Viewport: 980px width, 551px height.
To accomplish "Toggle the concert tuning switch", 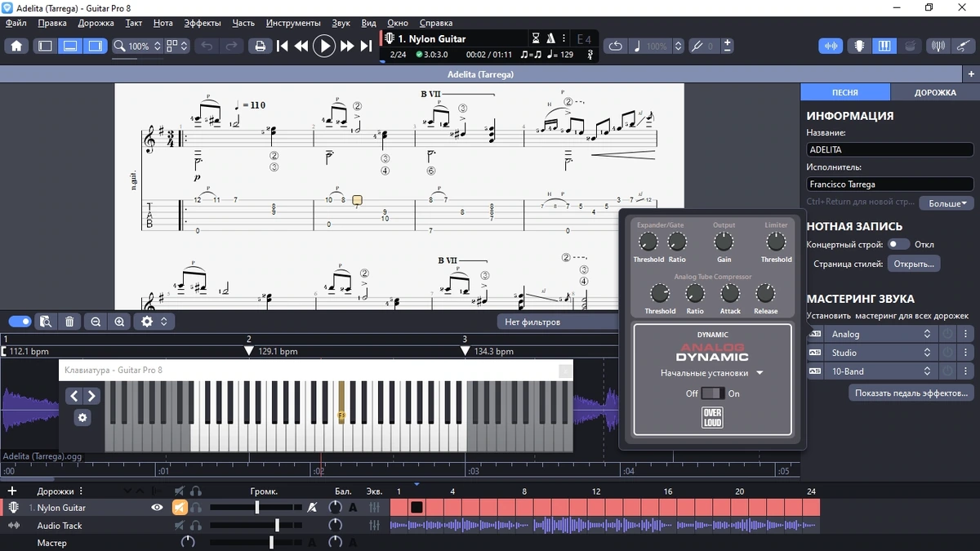I will pos(898,244).
